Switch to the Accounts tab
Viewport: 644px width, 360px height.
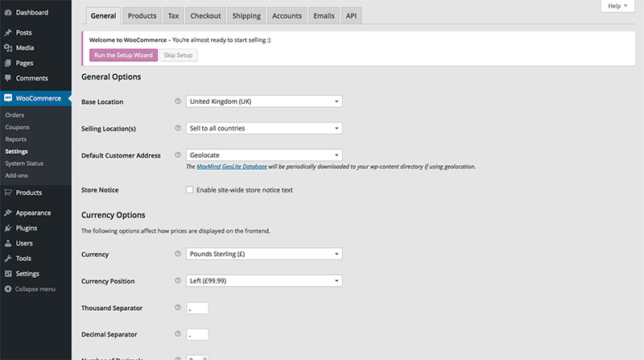[x=287, y=15]
